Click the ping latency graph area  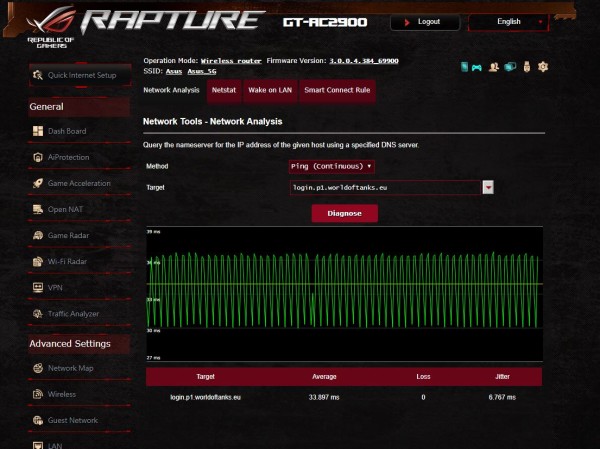[x=344, y=294]
